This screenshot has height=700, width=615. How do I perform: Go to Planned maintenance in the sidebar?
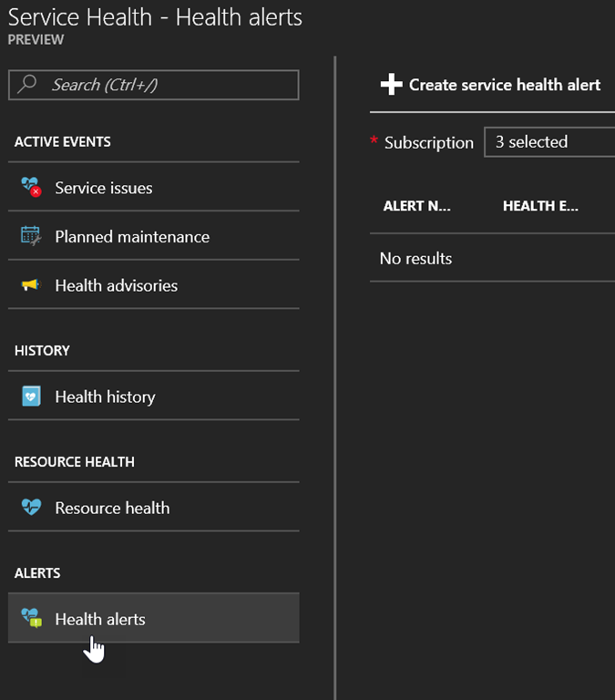(x=132, y=236)
